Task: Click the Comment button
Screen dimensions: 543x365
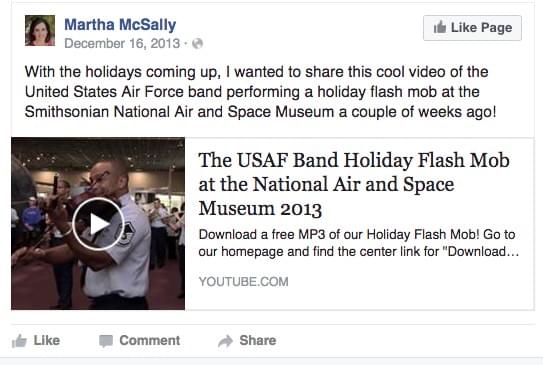Action: point(140,340)
